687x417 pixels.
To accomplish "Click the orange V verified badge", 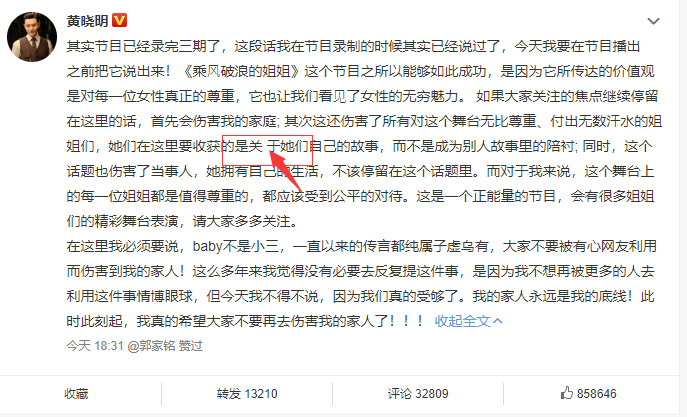I will pyautogui.click(x=120, y=20).
